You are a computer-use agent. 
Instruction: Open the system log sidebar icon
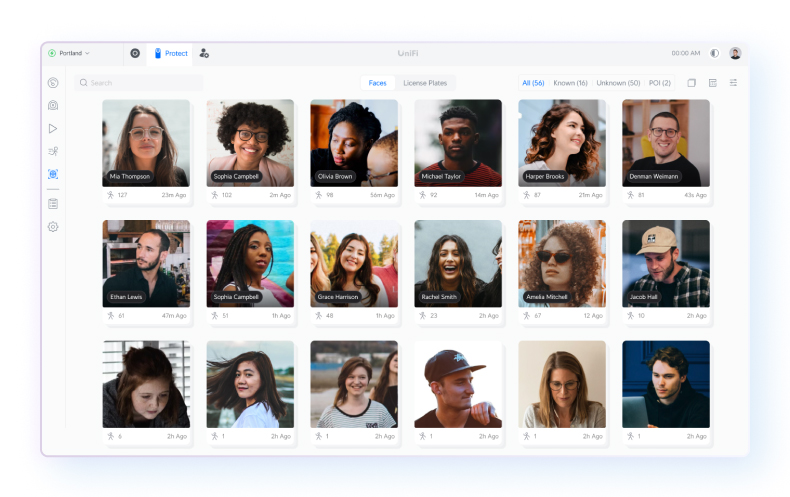53,204
